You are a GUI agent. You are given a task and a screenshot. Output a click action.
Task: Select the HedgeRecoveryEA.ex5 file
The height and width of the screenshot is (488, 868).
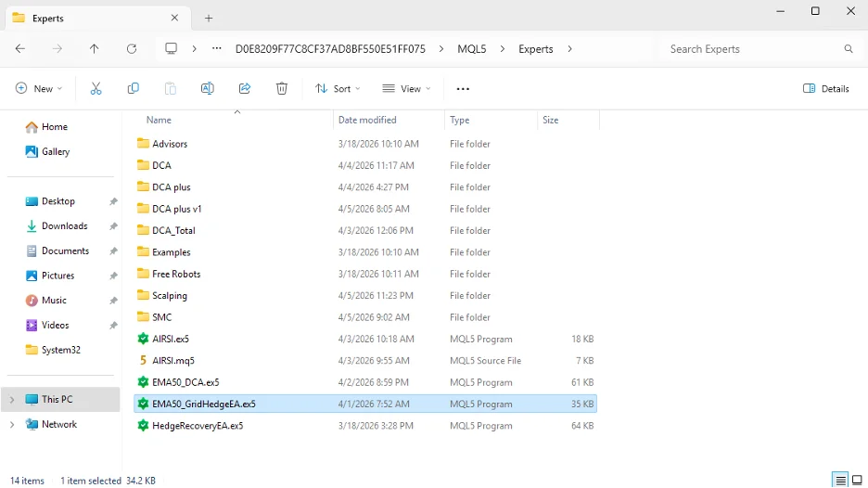[198, 426]
